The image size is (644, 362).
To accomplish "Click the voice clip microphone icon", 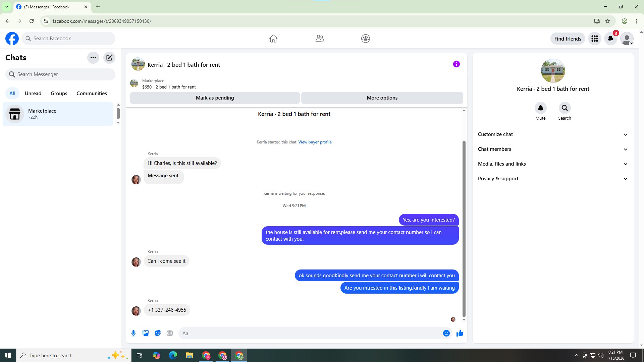I will (133, 333).
